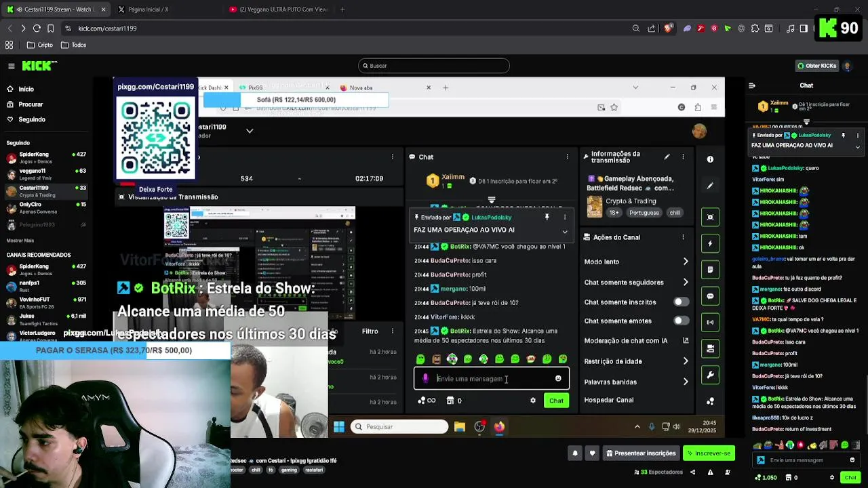Image resolution: width=868 pixels, height=488 pixels.
Task: Open dashboard chat settings gear
Action: point(533,401)
